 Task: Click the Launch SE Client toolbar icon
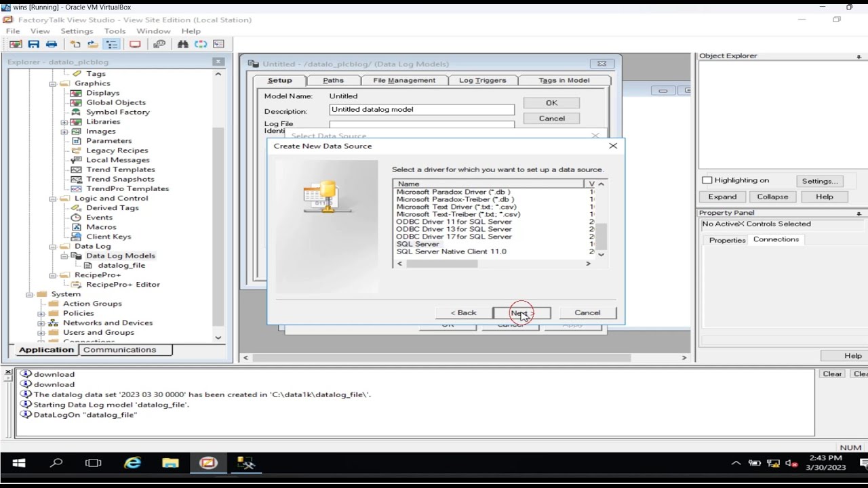[x=159, y=44]
